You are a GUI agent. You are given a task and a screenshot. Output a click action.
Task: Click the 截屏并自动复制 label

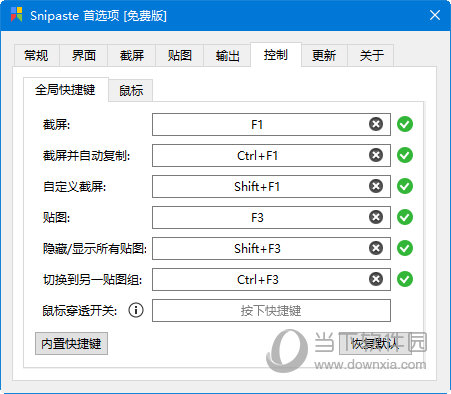(86, 156)
